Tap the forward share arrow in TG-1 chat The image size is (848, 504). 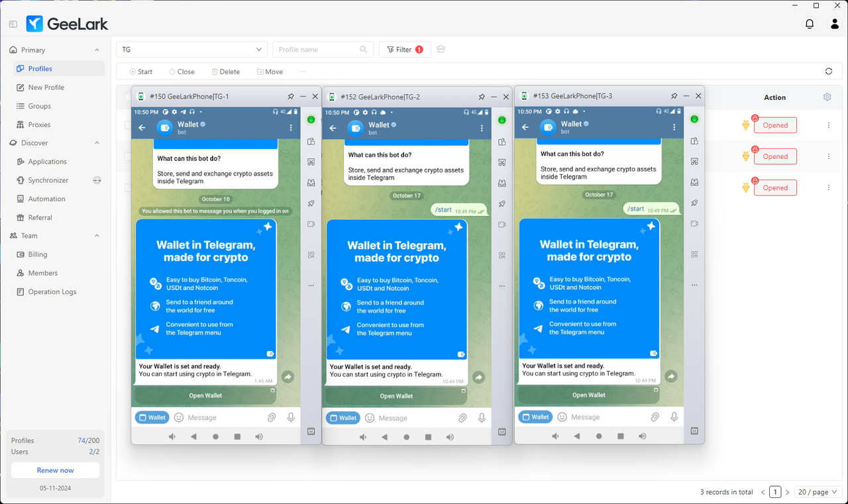point(288,377)
